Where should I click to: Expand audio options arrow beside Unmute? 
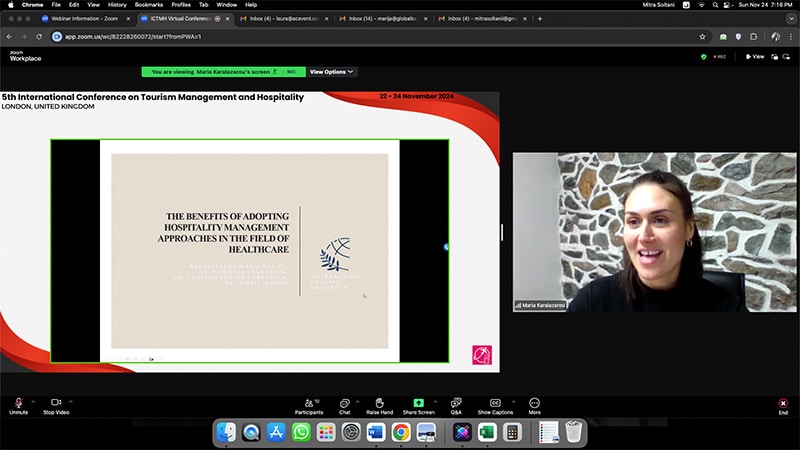click(x=33, y=401)
